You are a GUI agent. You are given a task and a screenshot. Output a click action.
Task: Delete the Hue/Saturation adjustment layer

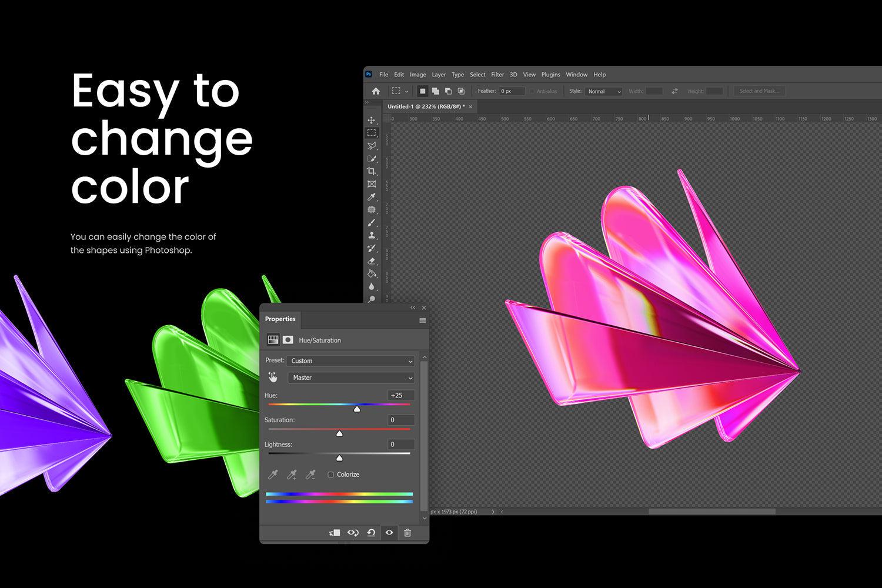(408, 532)
